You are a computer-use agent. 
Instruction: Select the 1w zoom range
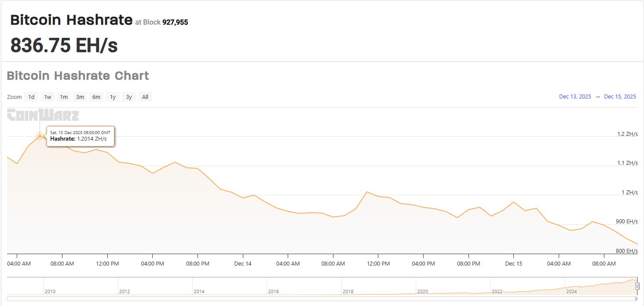coord(47,97)
